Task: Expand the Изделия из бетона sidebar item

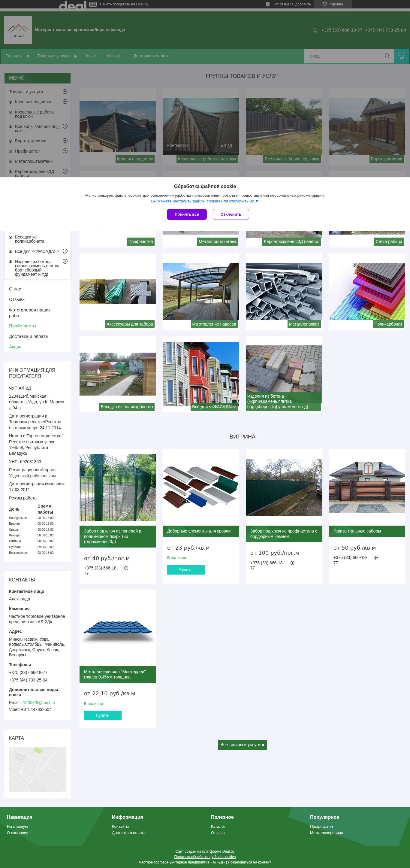Action: point(65,261)
